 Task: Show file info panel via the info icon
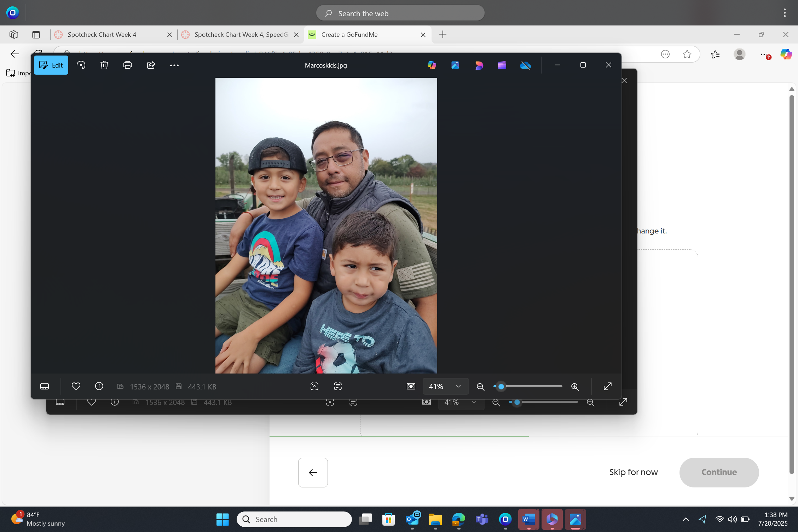(99, 386)
